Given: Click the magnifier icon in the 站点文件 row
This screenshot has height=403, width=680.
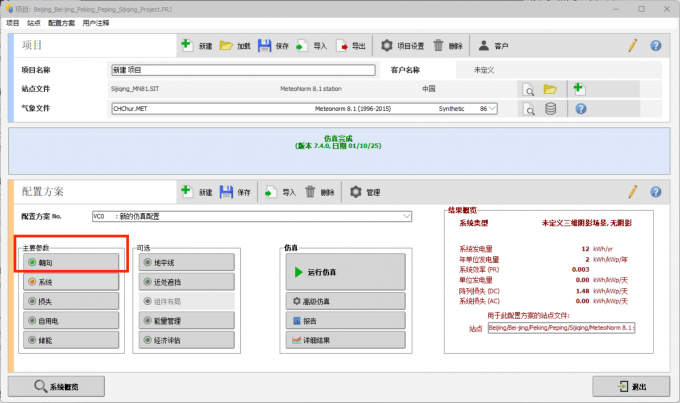Looking at the screenshot, I should pos(529,90).
